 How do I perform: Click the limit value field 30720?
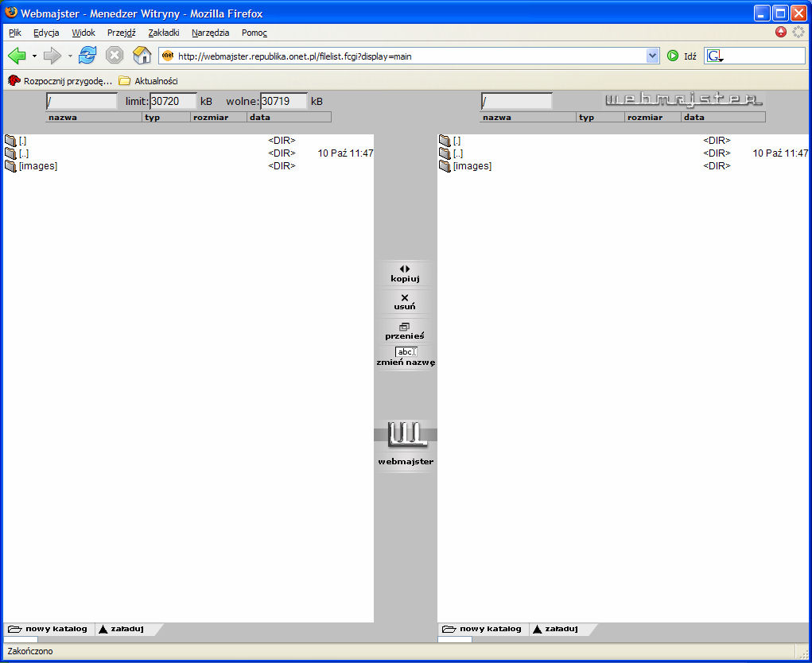pos(173,102)
